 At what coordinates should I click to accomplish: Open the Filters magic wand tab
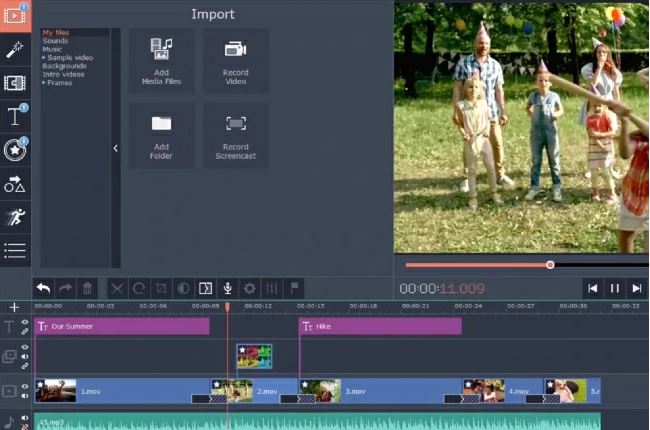pyautogui.click(x=15, y=49)
